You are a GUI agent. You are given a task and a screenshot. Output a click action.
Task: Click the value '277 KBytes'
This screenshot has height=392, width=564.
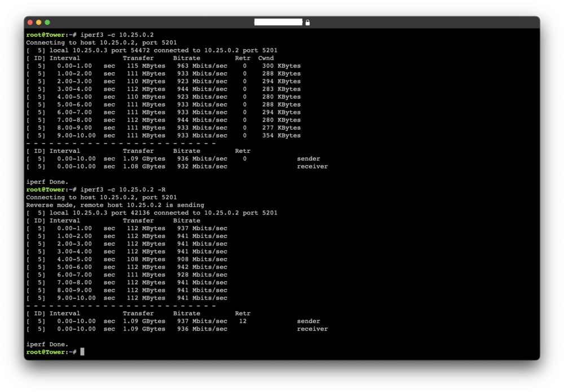point(281,127)
